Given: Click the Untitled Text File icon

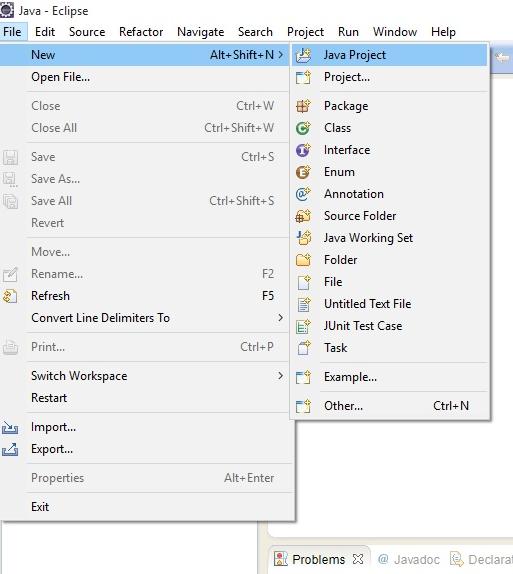Looking at the screenshot, I should click(x=303, y=304).
